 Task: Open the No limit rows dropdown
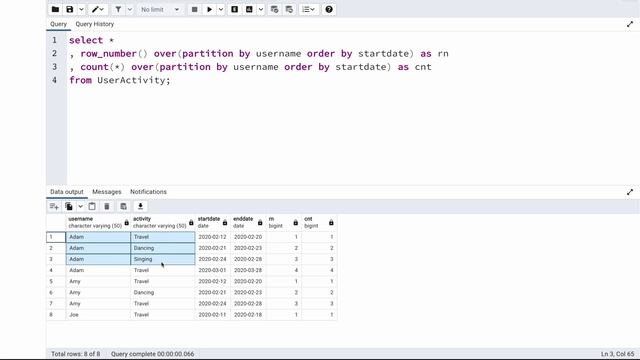[160, 9]
